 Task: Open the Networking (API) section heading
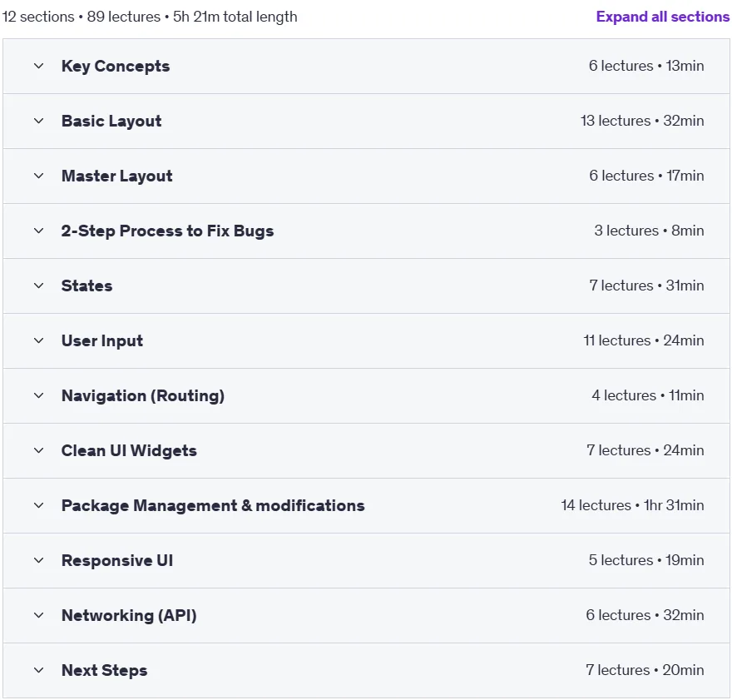pos(129,615)
